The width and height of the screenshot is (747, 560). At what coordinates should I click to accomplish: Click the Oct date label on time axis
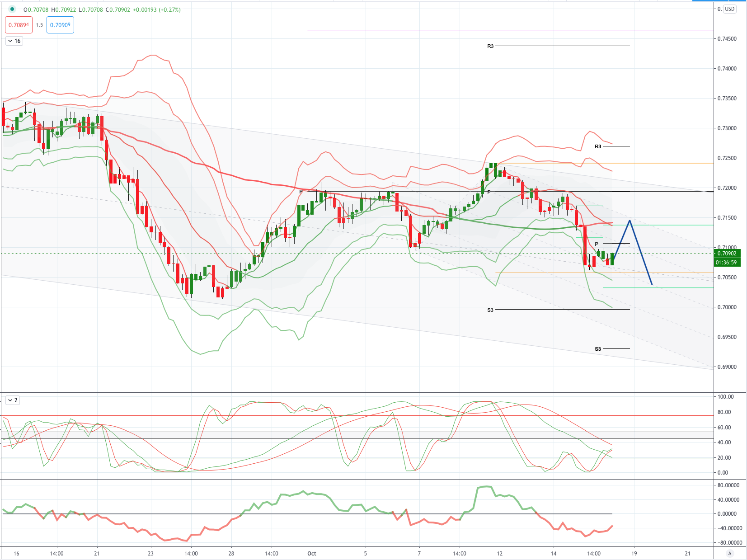coord(311,554)
